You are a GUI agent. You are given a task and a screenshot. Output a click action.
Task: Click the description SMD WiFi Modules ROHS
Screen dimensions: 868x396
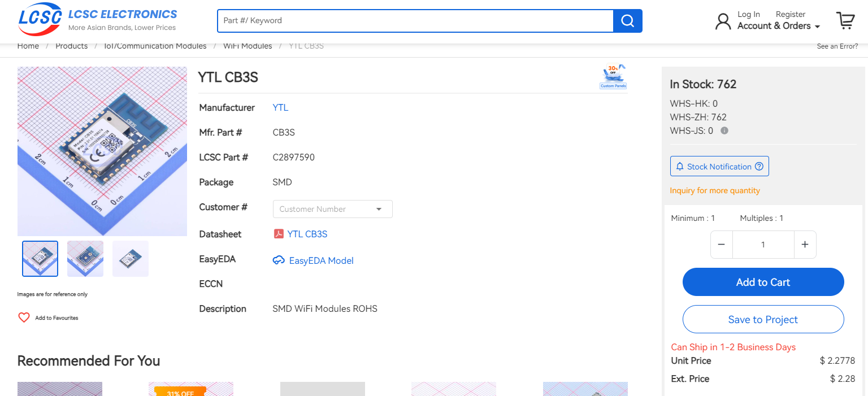pyautogui.click(x=325, y=308)
